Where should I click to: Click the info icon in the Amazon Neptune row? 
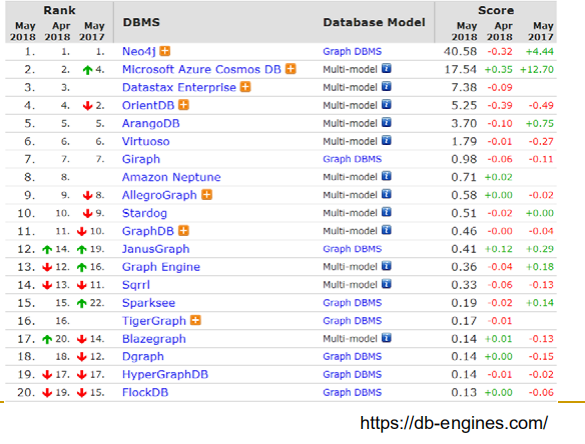pyautogui.click(x=387, y=176)
